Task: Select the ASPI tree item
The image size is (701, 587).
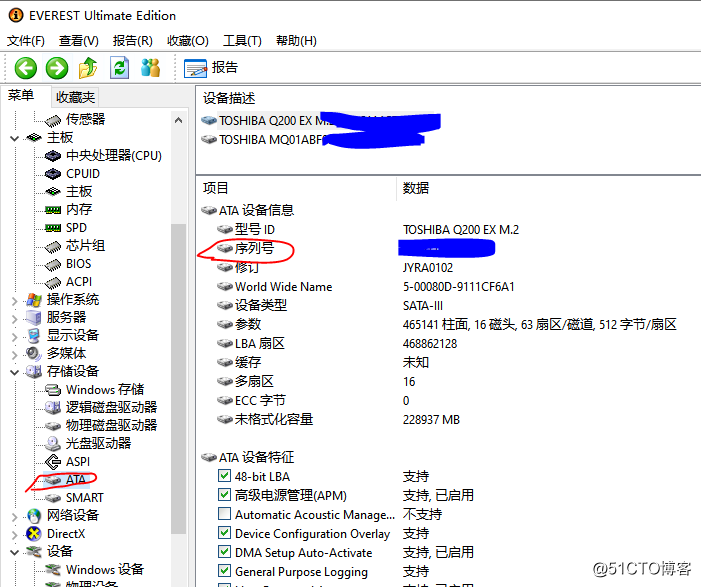Action: [x=78, y=461]
